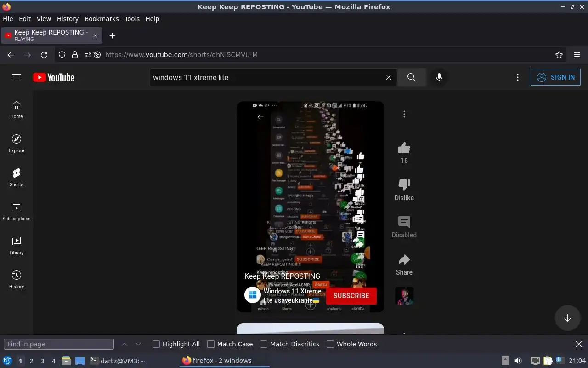Screen dimensions: 588x368
Task: View site security padlock information
Action: pos(74,55)
